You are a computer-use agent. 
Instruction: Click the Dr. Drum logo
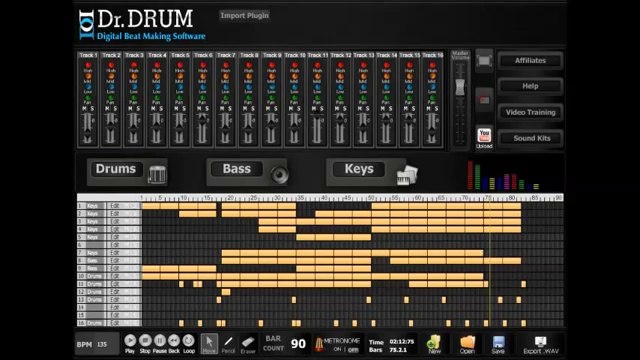click(142, 24)
